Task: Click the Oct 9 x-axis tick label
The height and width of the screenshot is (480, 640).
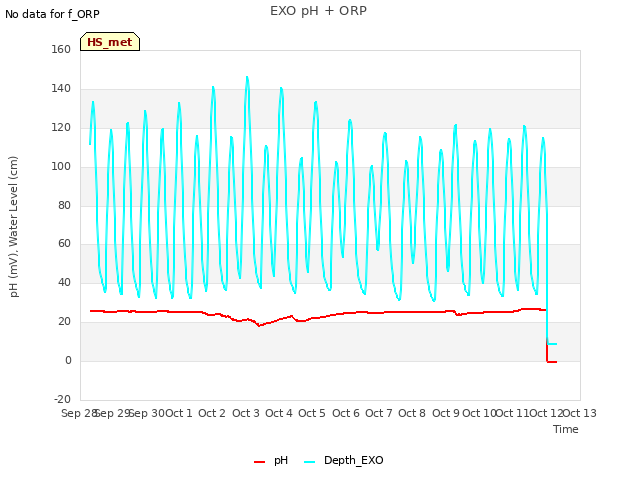Action: pos(446,413)
